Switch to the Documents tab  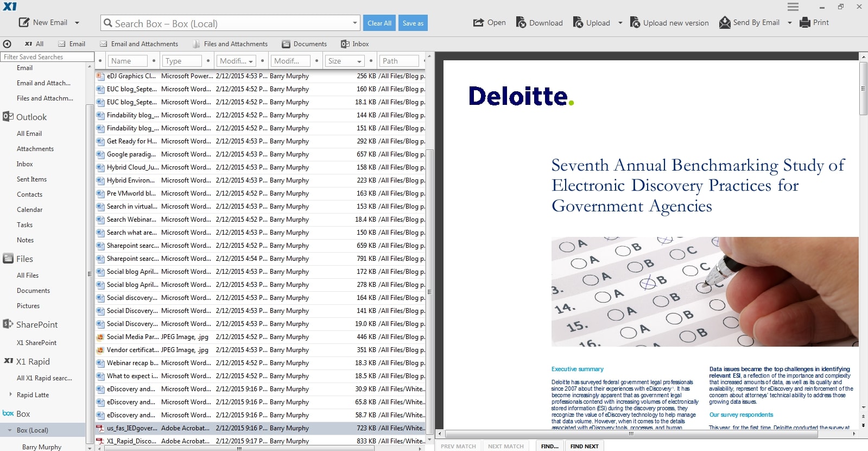[x=305, y=44]
